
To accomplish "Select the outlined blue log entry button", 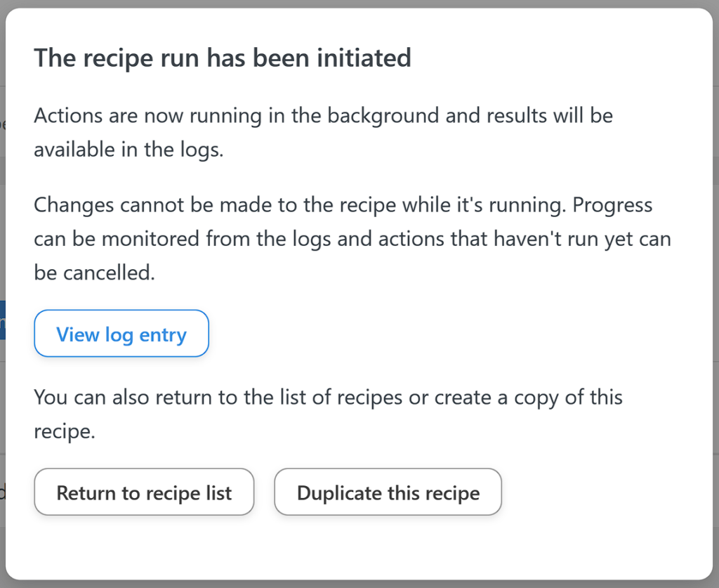I will 121,334.
